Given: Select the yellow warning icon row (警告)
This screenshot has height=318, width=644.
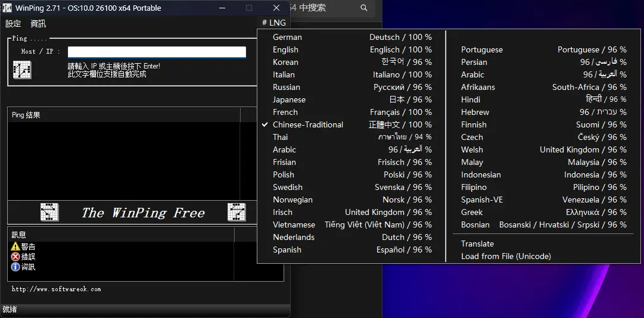Looking at the screenshot, I should tap(23, 247).
